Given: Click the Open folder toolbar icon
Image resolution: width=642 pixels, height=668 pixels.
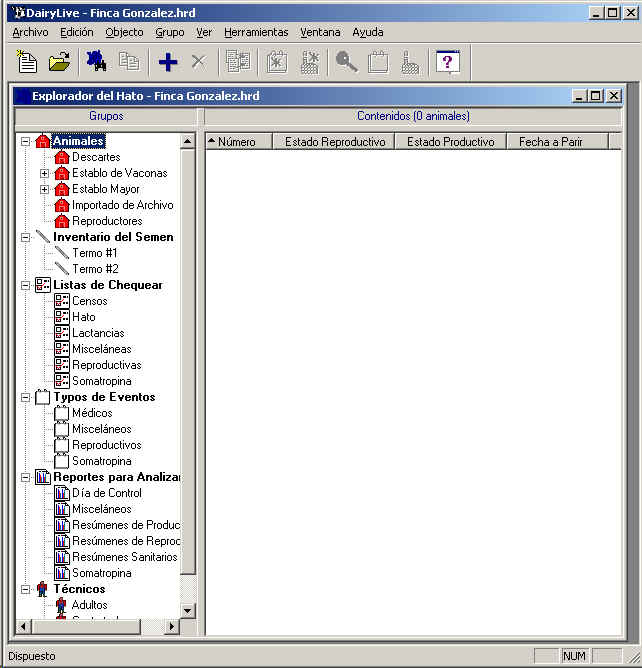Looking at the screenshot, I should [x=60, y=62].
